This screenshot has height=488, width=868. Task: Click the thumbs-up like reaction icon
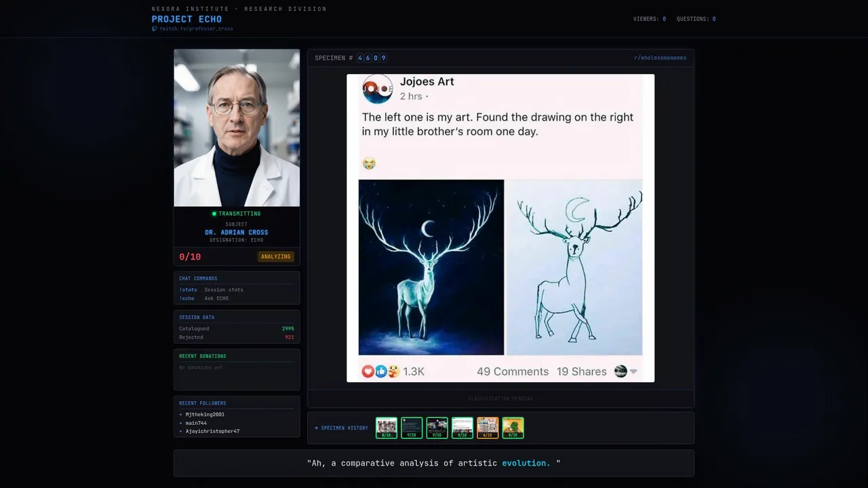click(x=380, y=371)
